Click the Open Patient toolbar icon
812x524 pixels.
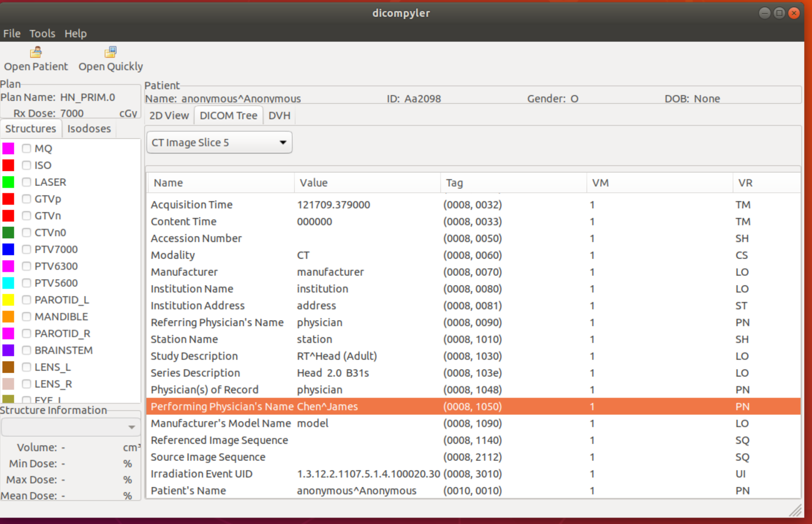36,52
